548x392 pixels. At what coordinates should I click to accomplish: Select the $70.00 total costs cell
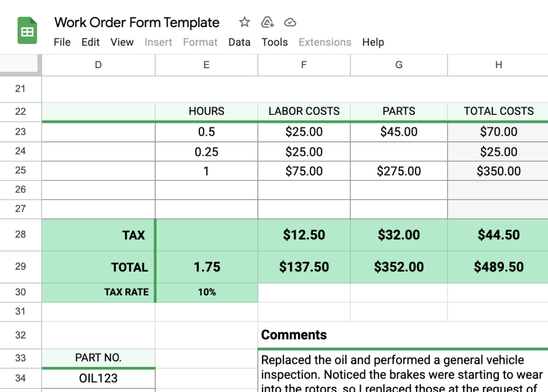(498, 132)
